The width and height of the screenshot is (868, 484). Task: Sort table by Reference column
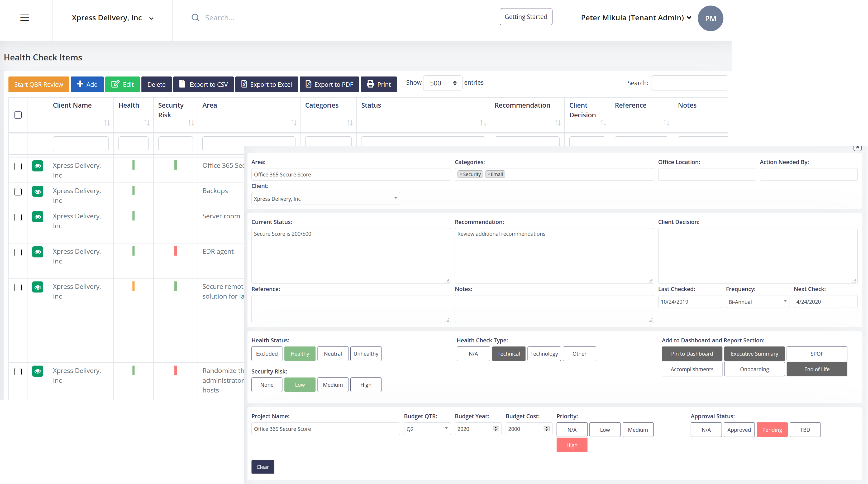pyautogui.click(x=666, y=123)
